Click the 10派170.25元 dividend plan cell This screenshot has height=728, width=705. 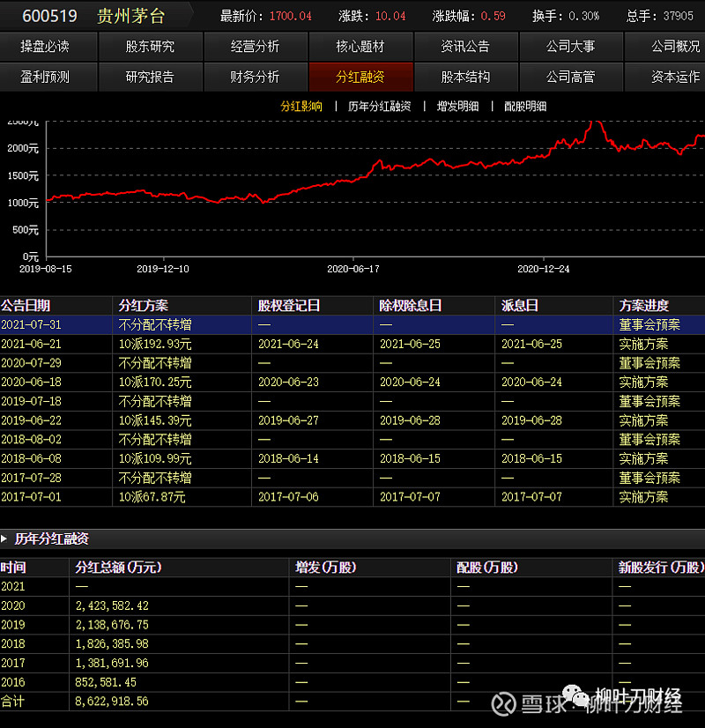(x=155, y=383)
